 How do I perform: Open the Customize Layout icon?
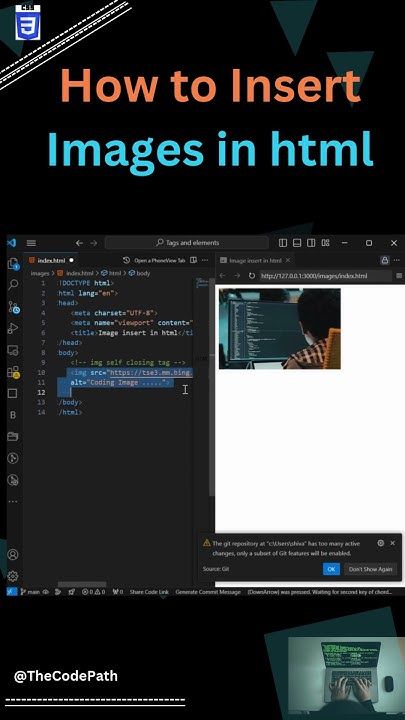click(x=326, y=242)
